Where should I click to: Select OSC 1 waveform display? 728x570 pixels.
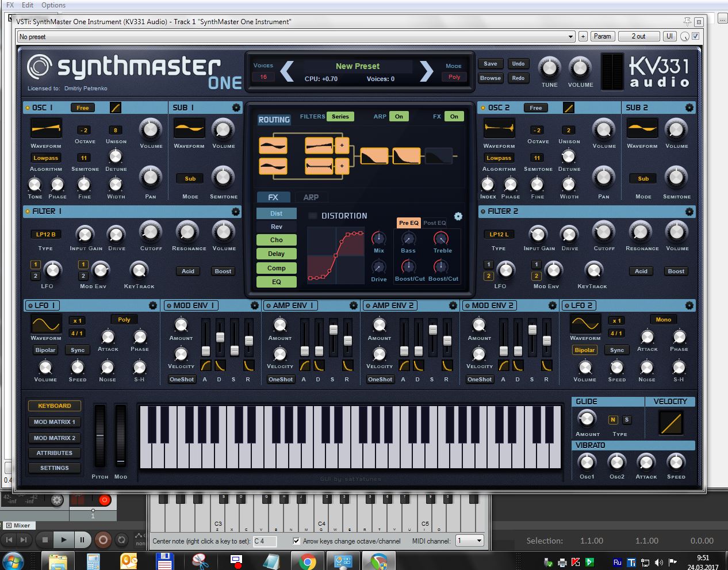pos(46,129)
